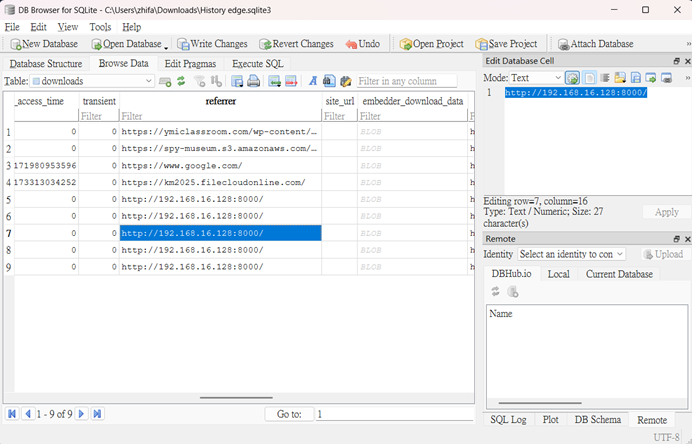The image size is (692, 444).
Task: Click the transient column header
Action: tap(99, 101)
